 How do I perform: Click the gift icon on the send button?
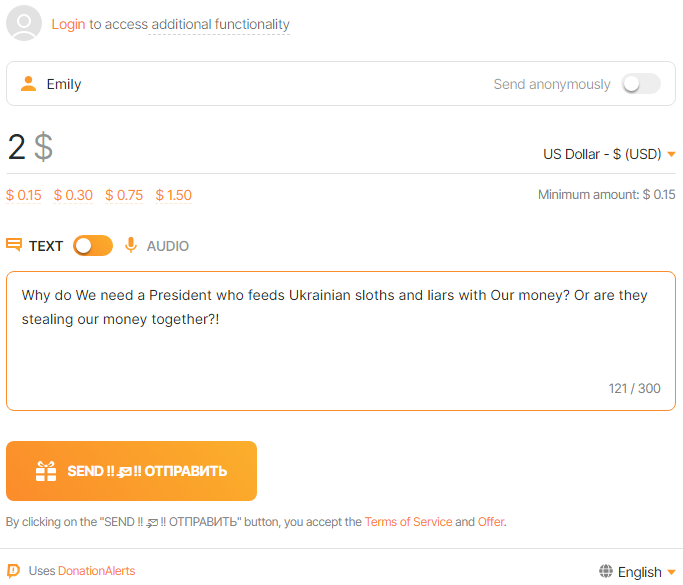coord(46,471)
